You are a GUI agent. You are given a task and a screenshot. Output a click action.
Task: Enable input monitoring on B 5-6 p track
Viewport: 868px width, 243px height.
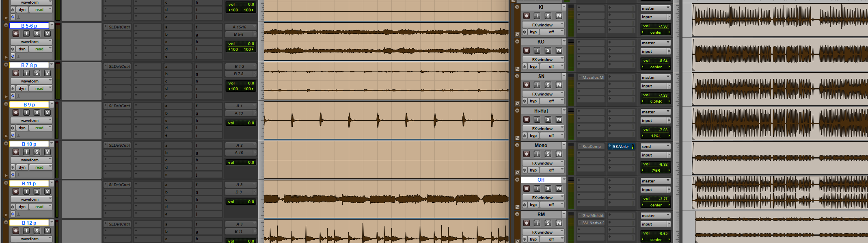pyautogui.click(x=26, y=34)
